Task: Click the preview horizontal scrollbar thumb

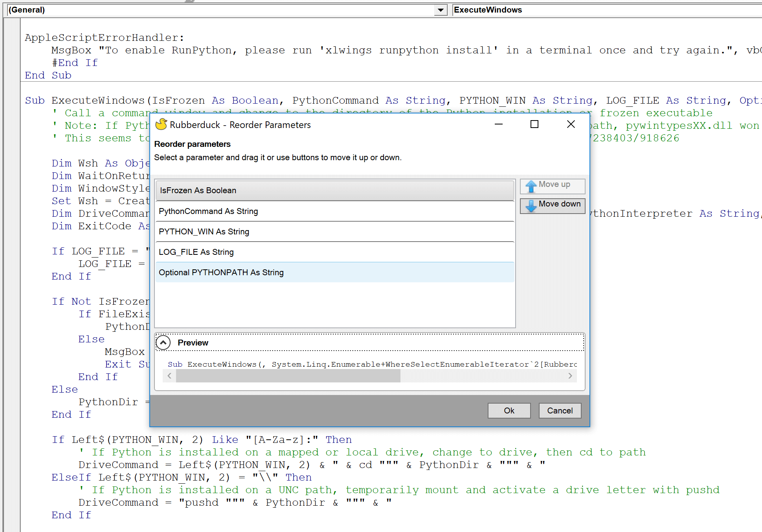Action: (288, 376)
